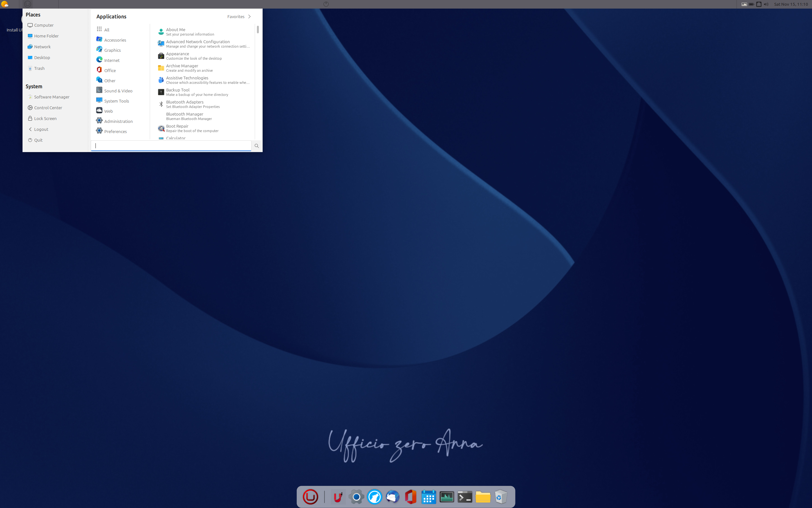Open Advanced Network Configuration
812x508 pixels.
(x=204, y=44)
